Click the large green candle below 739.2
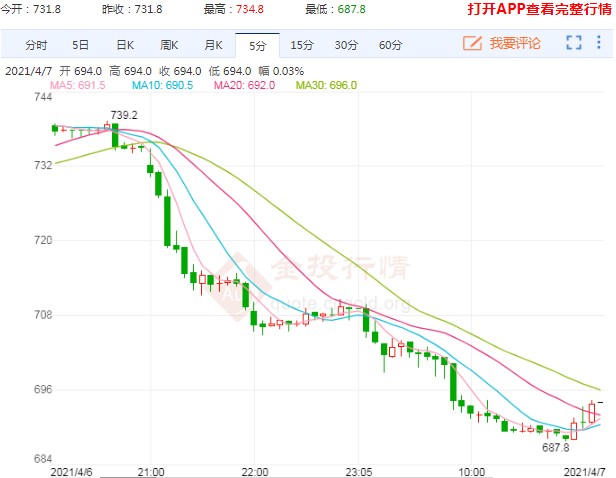 point(115,136)
